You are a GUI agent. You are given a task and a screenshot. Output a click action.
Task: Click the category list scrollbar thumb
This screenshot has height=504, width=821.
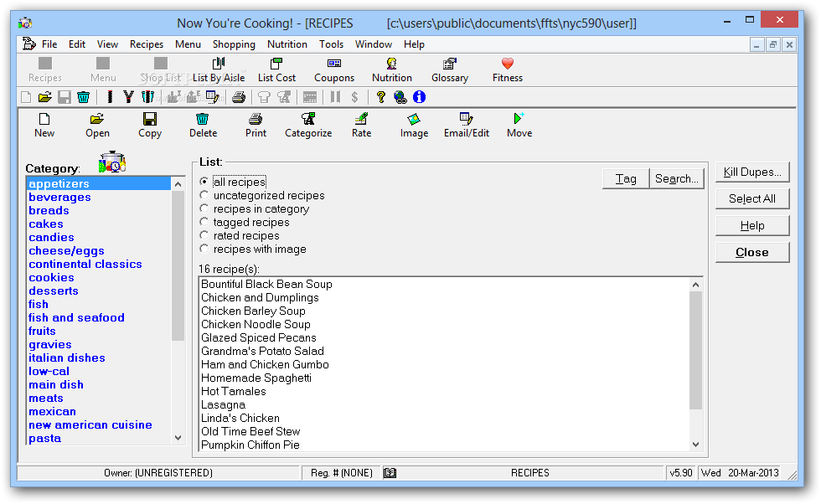(178, 266)
